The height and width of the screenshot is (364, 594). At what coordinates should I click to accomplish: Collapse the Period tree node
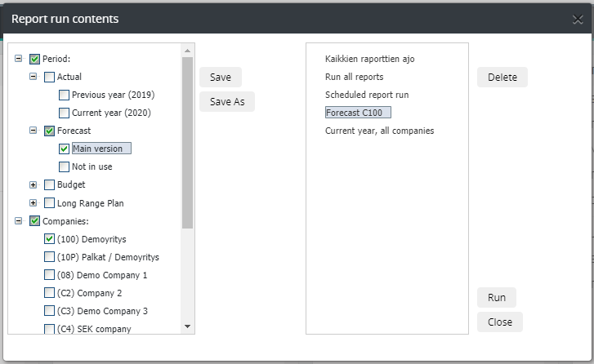tap(18, 58)
